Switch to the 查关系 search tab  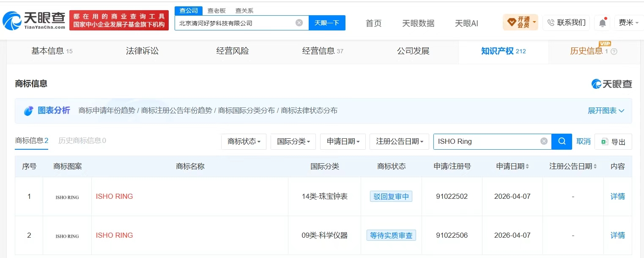tap(244, 11)
